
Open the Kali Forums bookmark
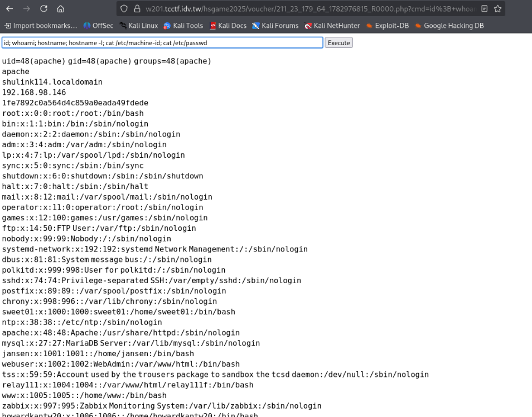tap(275, 26)
